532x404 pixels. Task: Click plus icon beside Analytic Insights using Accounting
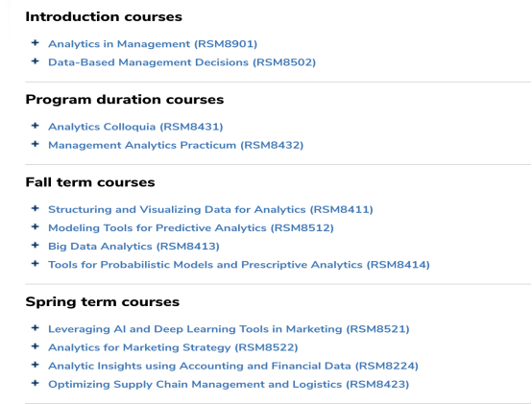coord(35,365)
